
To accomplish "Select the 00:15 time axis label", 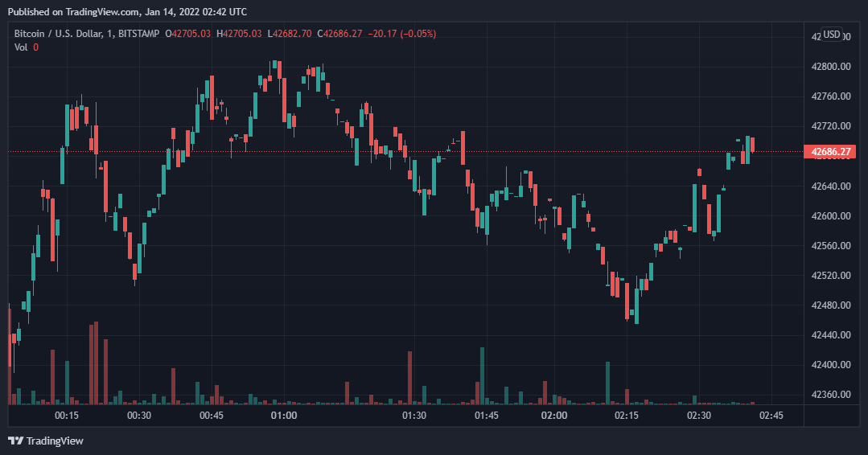I will (x=67, y=416).
